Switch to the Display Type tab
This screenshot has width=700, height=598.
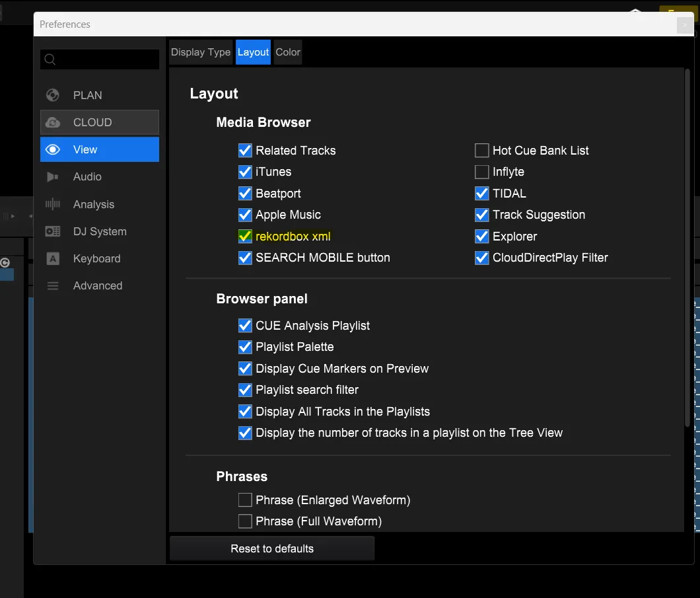pos(201,52)
